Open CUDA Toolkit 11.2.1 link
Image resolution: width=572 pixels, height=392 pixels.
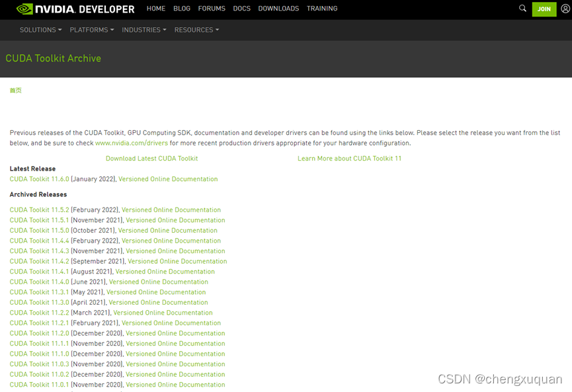pyautogui.click(x=39, y=323)
